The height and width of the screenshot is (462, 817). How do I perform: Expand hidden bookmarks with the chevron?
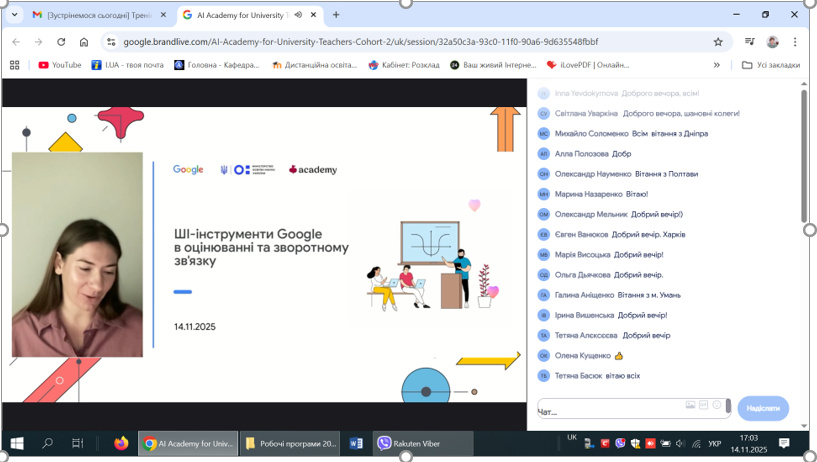pos(716,65)
